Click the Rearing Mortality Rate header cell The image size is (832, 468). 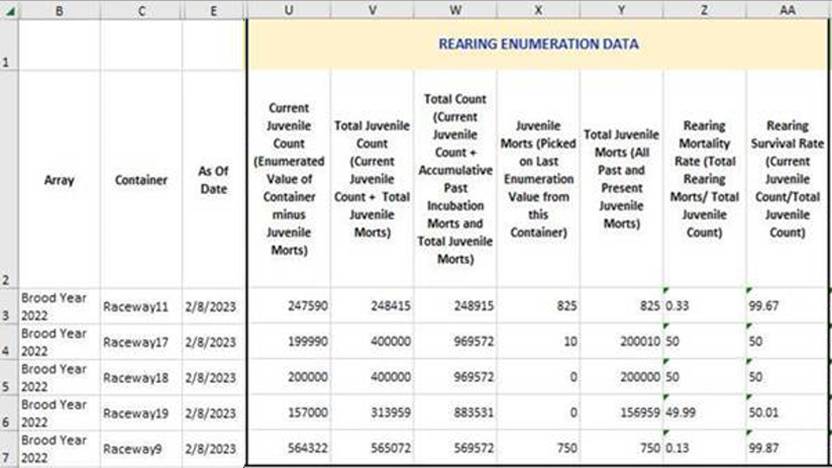704,180
